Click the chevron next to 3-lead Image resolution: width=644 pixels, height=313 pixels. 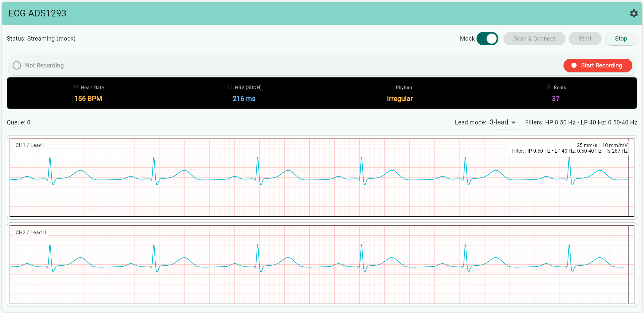coord(513,122)
